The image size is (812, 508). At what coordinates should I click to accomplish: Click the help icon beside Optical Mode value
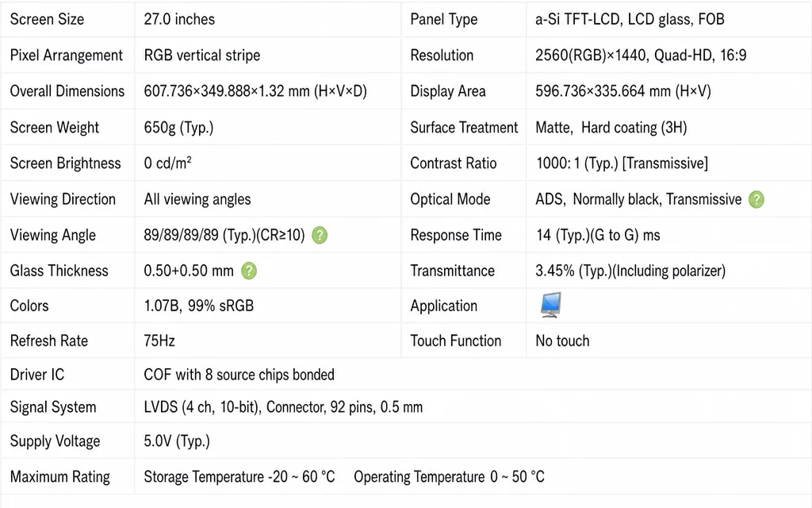pyautogui.click(x=756, y=199)
